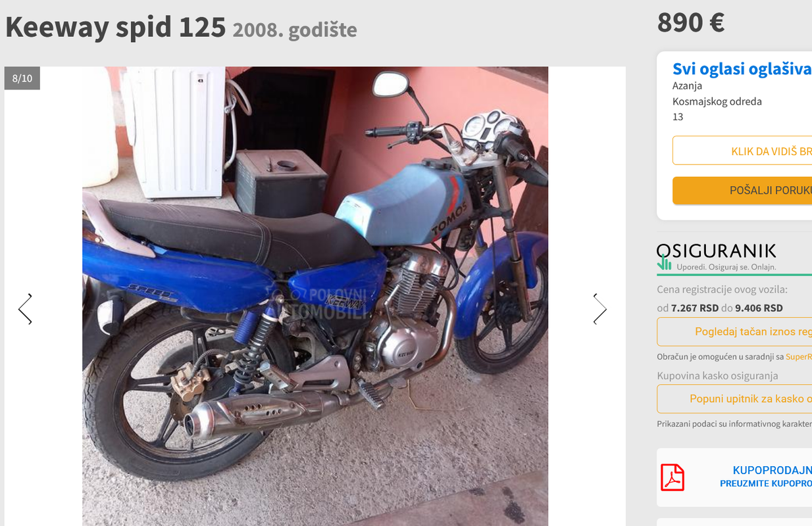Click PREUZMITE KUPOPRO download link
Viewport: 812px width, 526px height.
click(x=765, y=483)
